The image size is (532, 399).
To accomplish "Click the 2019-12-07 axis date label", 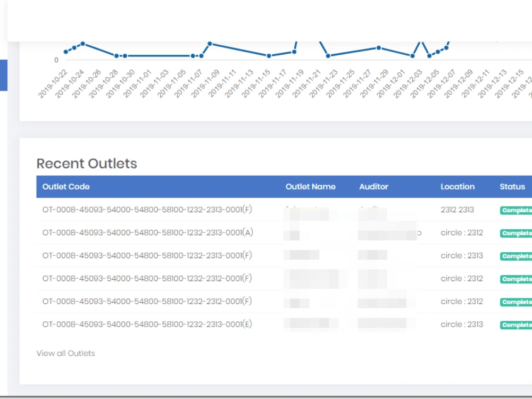I will coord(442,84).
